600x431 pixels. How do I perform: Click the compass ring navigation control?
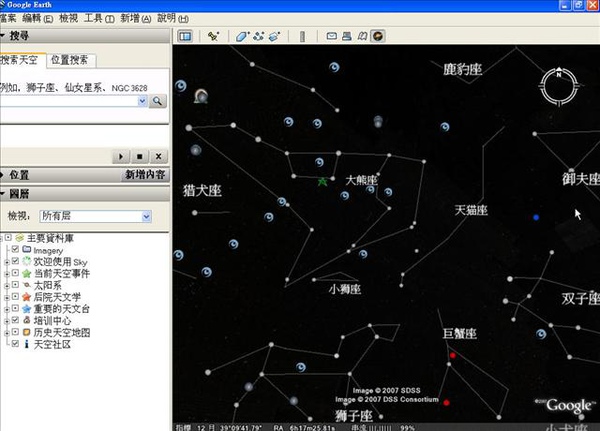click(559, 87)
